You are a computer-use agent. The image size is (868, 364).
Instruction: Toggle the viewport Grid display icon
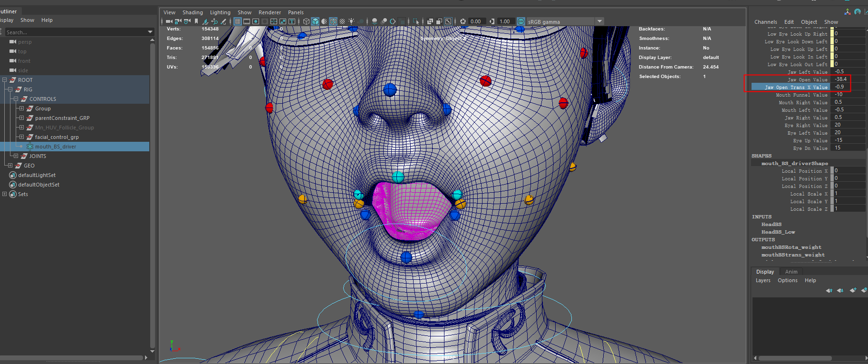click(x=238, y=21)
